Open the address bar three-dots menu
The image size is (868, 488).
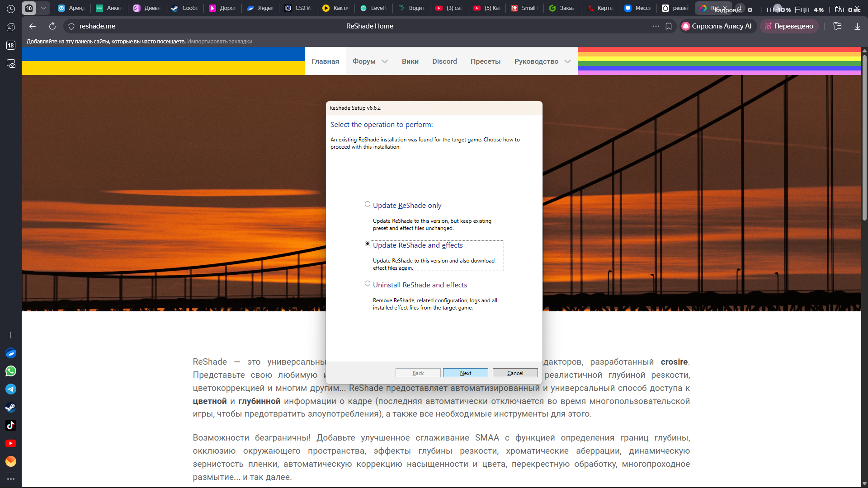coord(656,26)
